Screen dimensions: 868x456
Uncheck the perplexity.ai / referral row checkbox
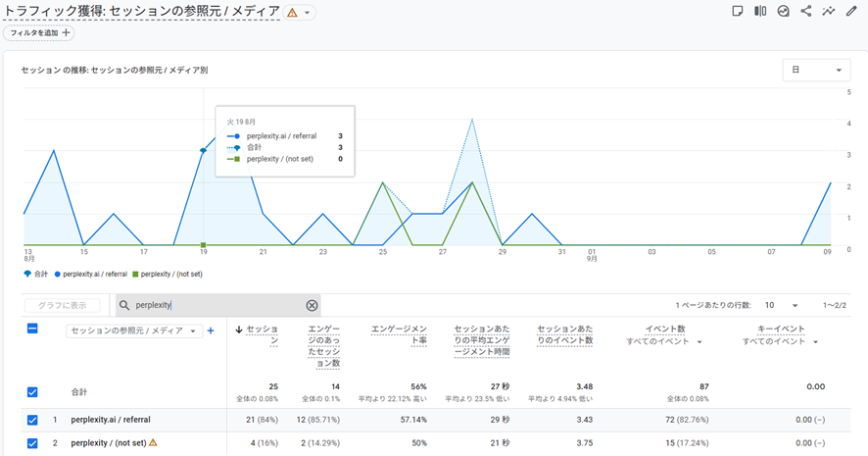point(32,420)
